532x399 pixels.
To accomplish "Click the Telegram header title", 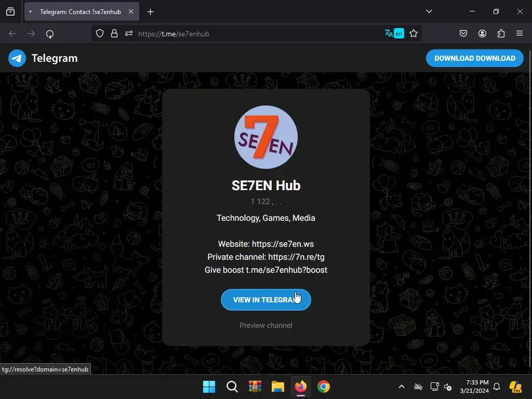I will [x=55, y=58].
